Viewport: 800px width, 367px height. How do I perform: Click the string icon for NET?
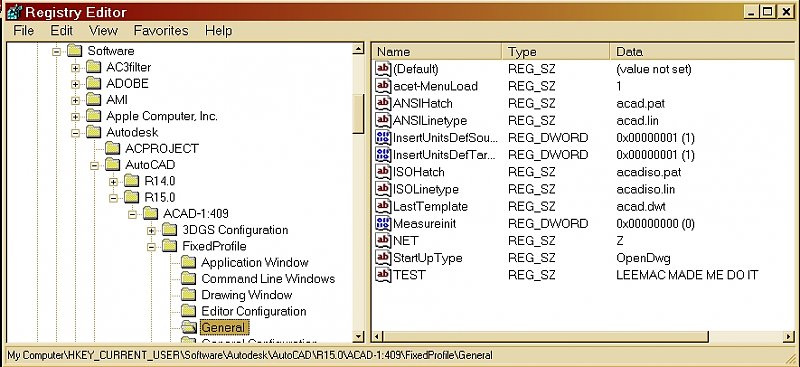(383, 240)
